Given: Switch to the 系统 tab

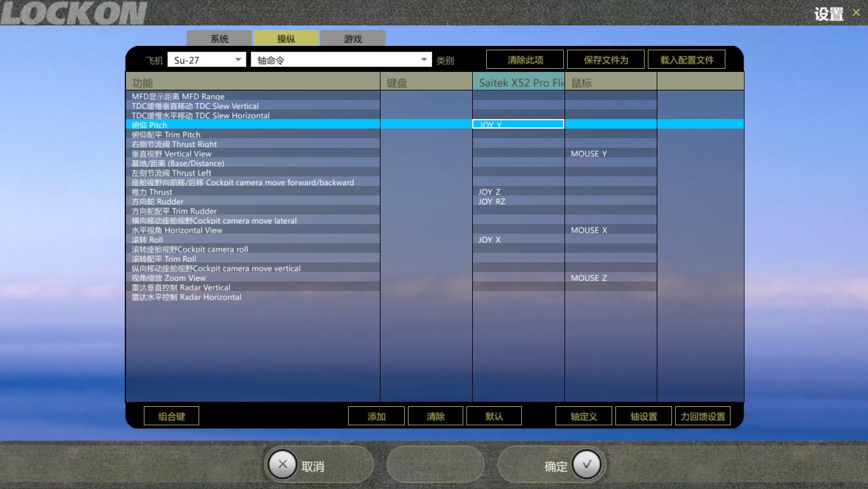Looking at the screenshot, I should coord(218,38).
